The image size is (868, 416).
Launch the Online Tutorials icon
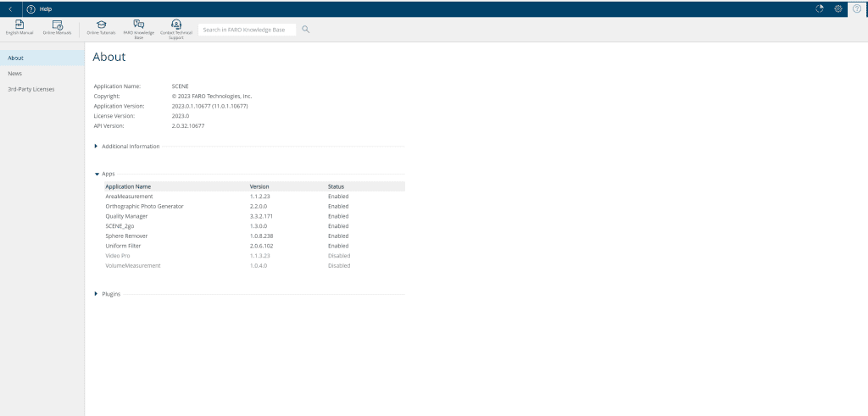[101, 25]
